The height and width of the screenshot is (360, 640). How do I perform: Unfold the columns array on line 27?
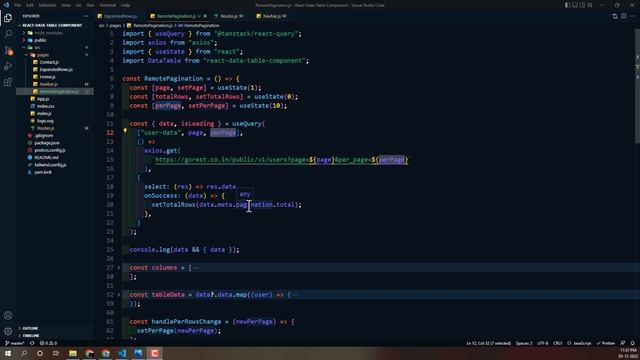coord(119,268)
